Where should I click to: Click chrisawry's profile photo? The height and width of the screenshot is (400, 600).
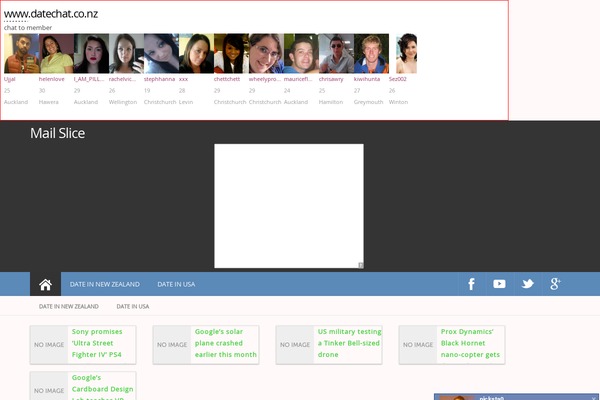point(336,53)
